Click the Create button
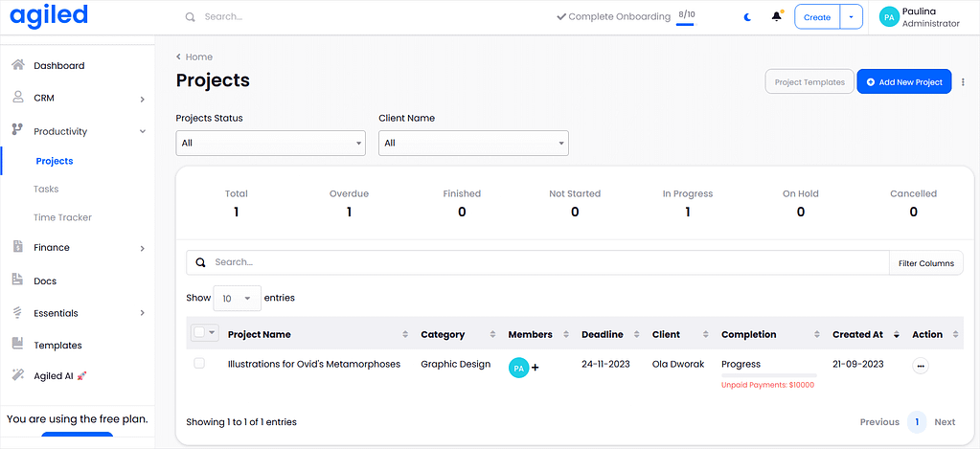The height and width of the screenshot is (449, 980). tap(817, 17)
